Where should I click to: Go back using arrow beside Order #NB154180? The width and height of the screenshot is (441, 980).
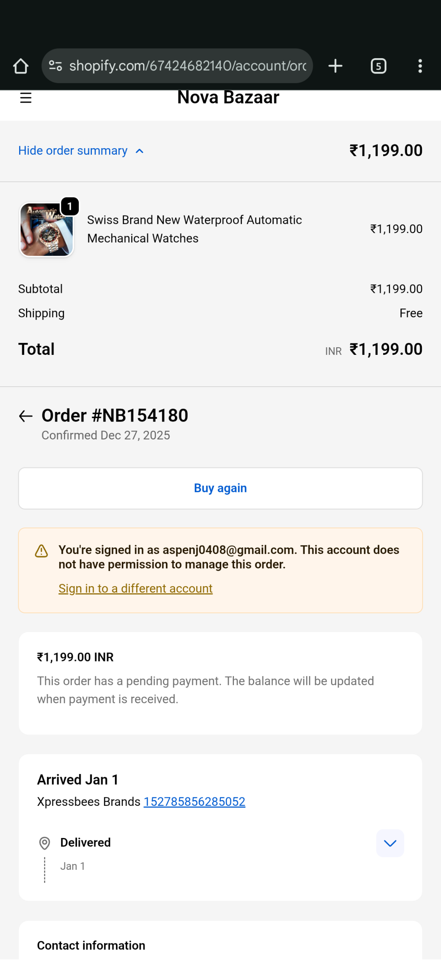point(26,416)
